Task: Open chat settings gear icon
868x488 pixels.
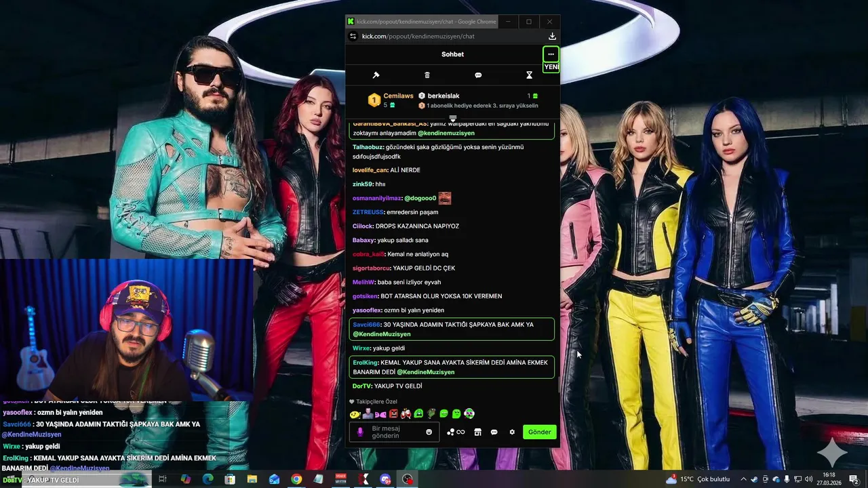Action: [x=512, y=432]
